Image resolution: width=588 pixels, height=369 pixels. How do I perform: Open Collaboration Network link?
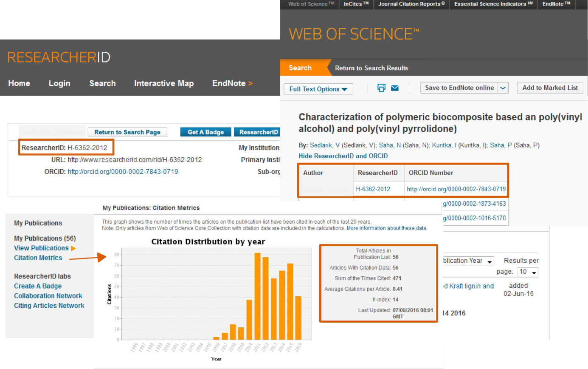(48, 296)
